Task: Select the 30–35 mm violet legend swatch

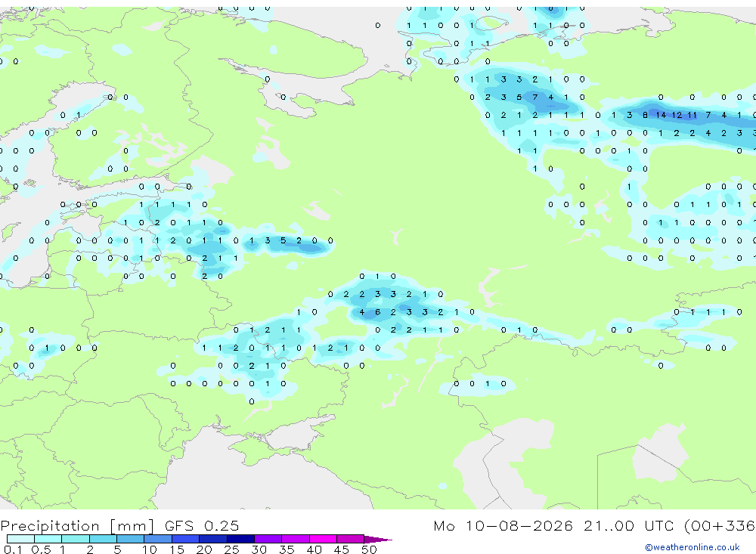Action: pyautogui.click(x=268, y=539)
